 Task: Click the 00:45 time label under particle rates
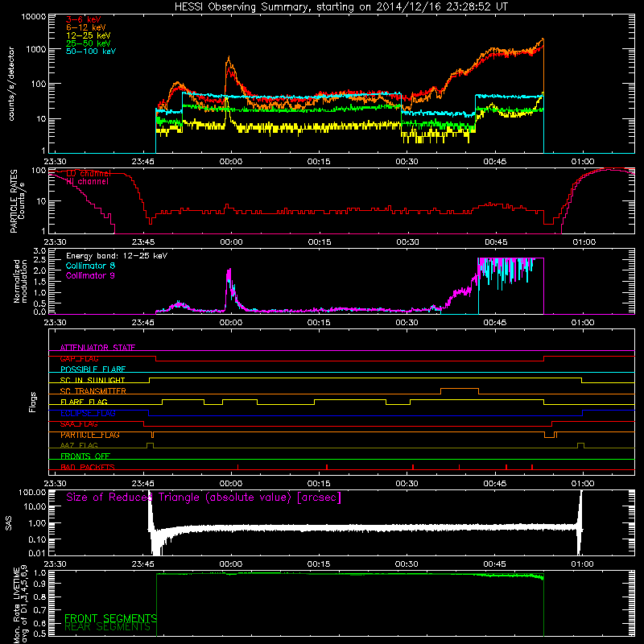coord(496,242)
